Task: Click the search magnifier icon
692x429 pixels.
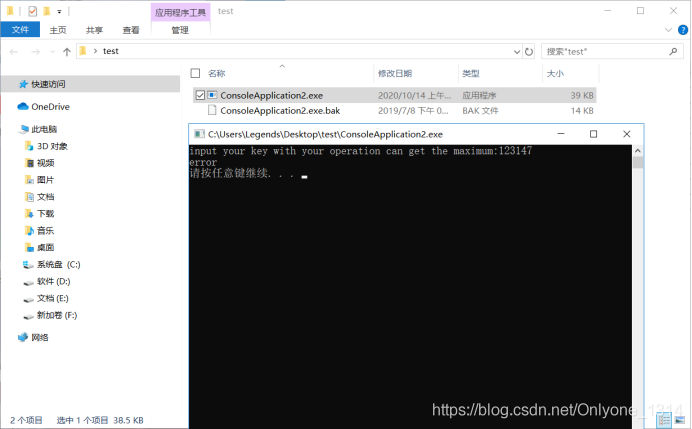Action: (x=673, y=51)
